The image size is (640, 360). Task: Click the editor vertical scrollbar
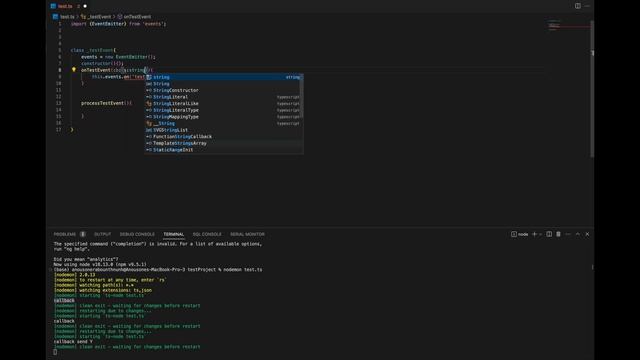click(x=592, y=88)
